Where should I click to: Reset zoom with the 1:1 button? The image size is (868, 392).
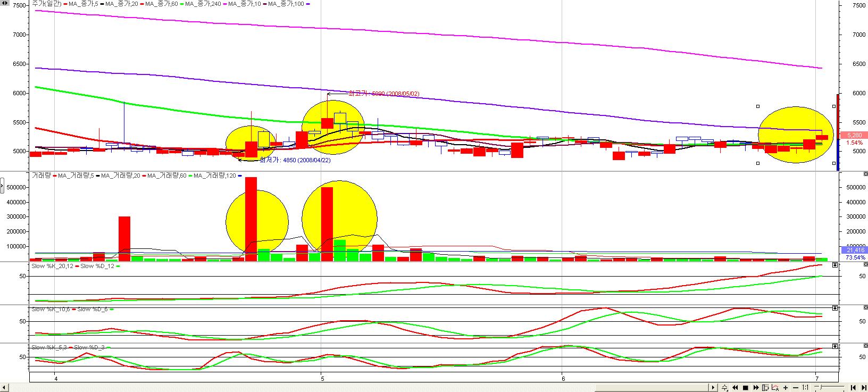click(805, 388)
